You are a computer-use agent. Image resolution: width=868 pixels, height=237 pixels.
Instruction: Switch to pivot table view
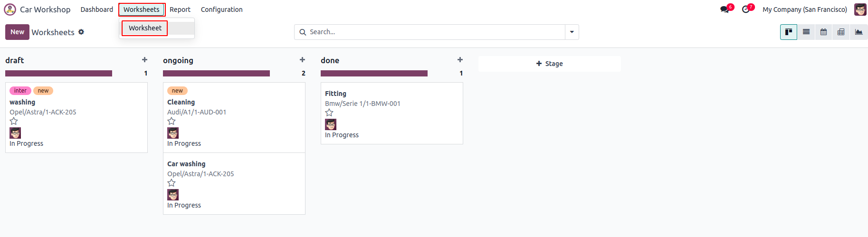[841, 32]
